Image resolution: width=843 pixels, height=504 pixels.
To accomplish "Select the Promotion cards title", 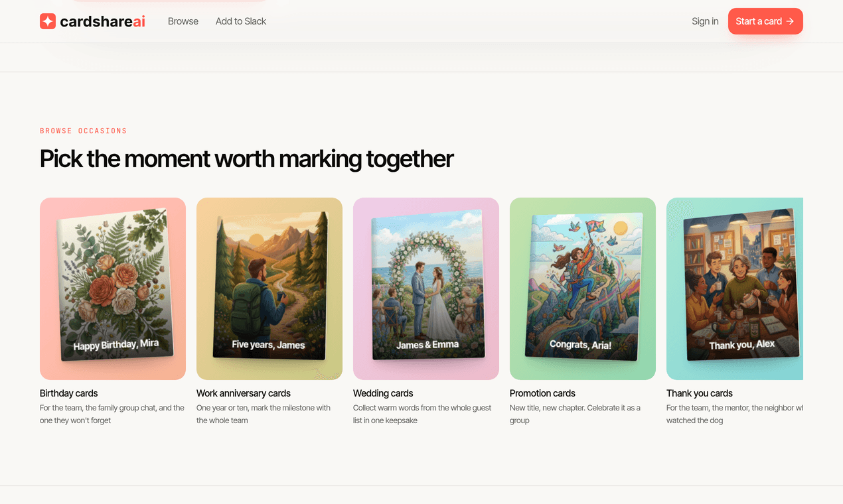I will [x=542, y=393].
